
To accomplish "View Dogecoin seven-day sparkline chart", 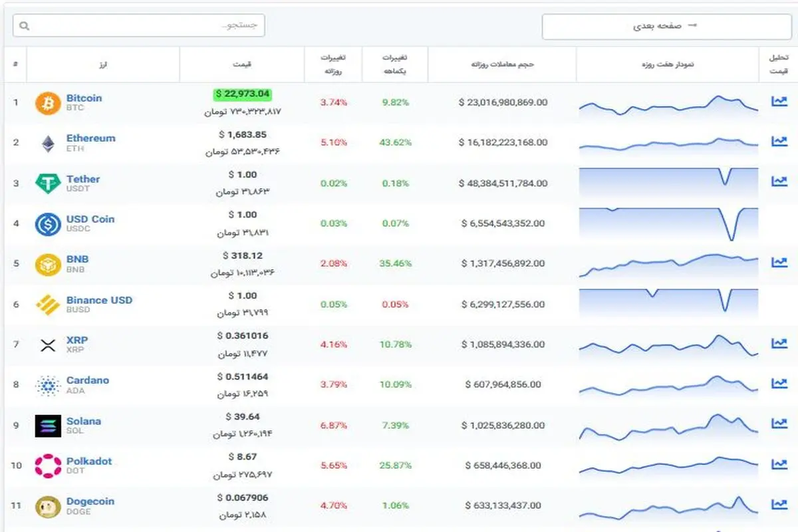I will point(668,507).
